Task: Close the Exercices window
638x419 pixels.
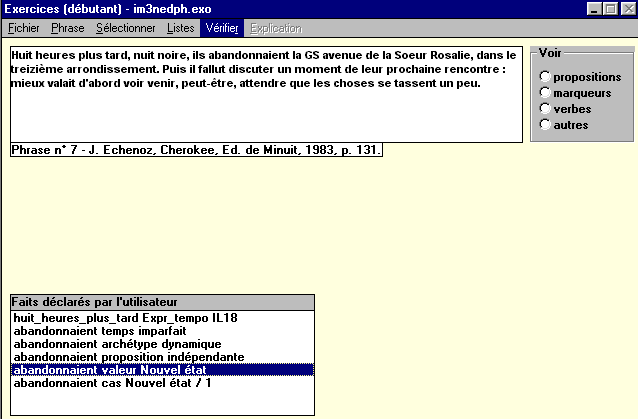Action: (x=628, y=9)
